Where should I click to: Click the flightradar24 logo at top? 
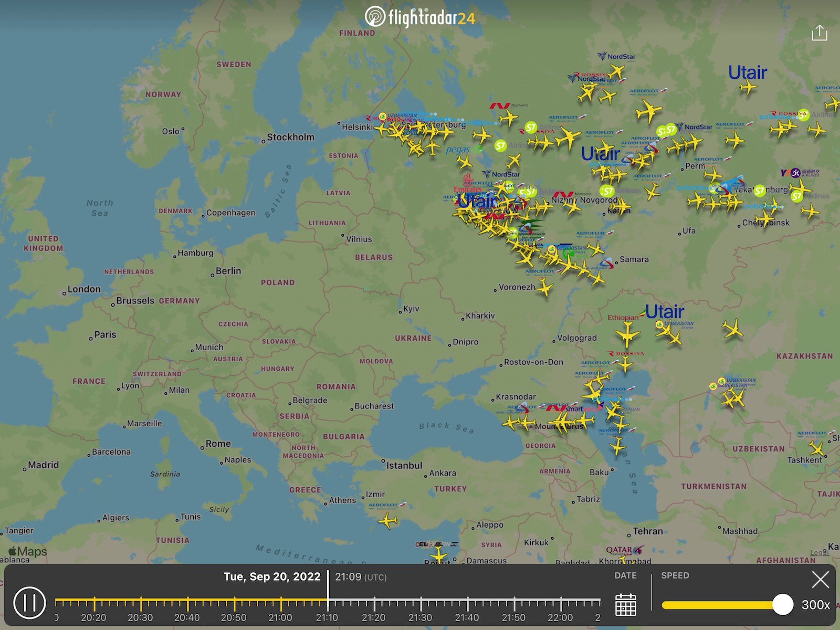(420, 17)
